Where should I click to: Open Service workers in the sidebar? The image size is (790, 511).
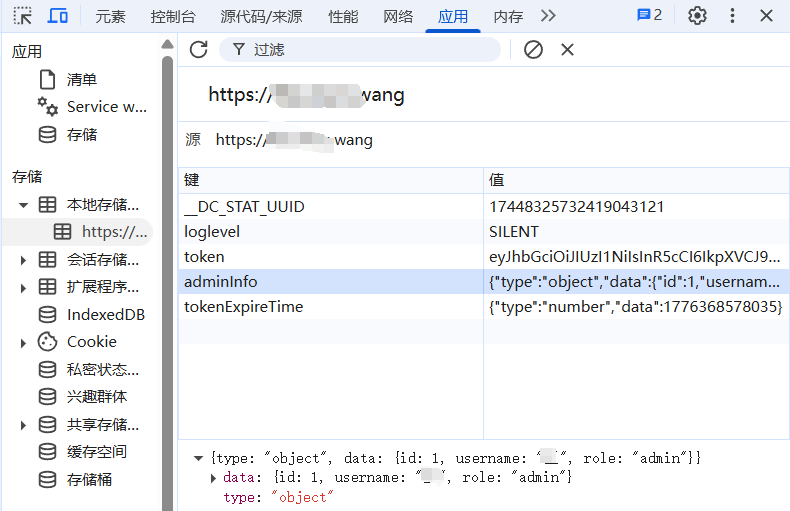93,107
